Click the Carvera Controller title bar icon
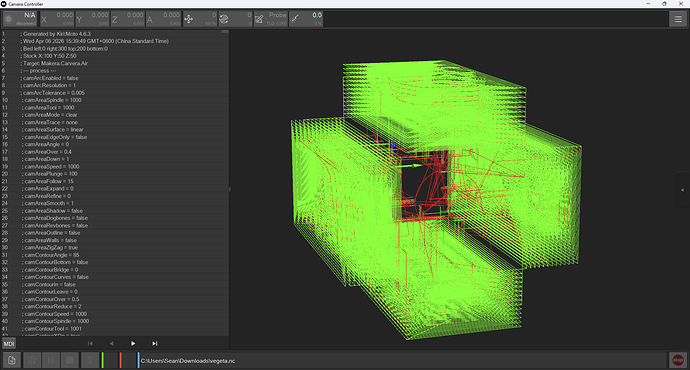 (x=4, y=4)
